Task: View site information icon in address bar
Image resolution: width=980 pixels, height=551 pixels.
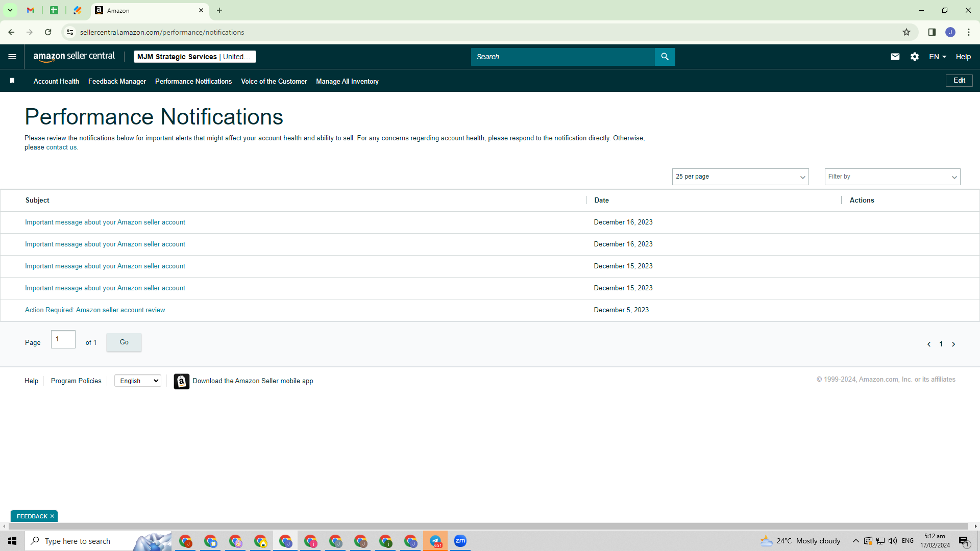Action: [70, 32]
